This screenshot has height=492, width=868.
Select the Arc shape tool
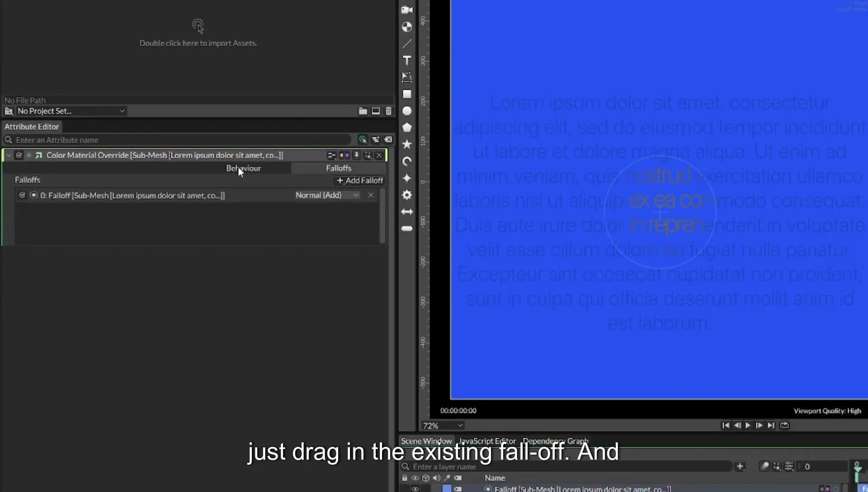[407, 161]
